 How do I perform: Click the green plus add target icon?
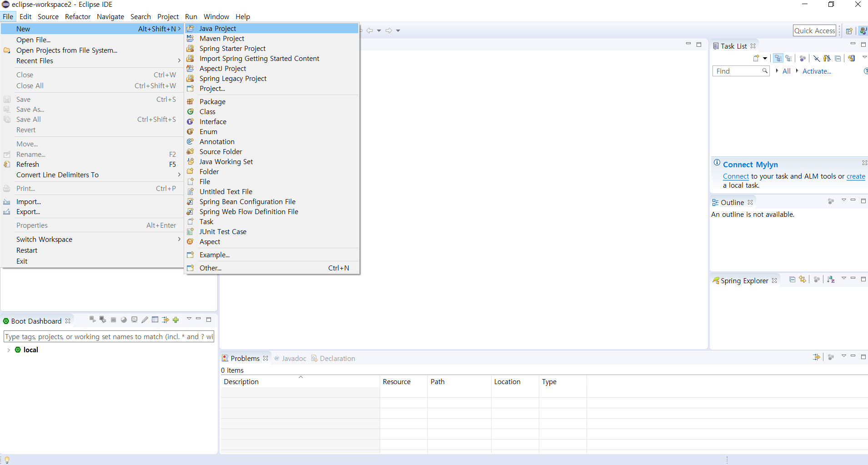[x=176, y=320]
